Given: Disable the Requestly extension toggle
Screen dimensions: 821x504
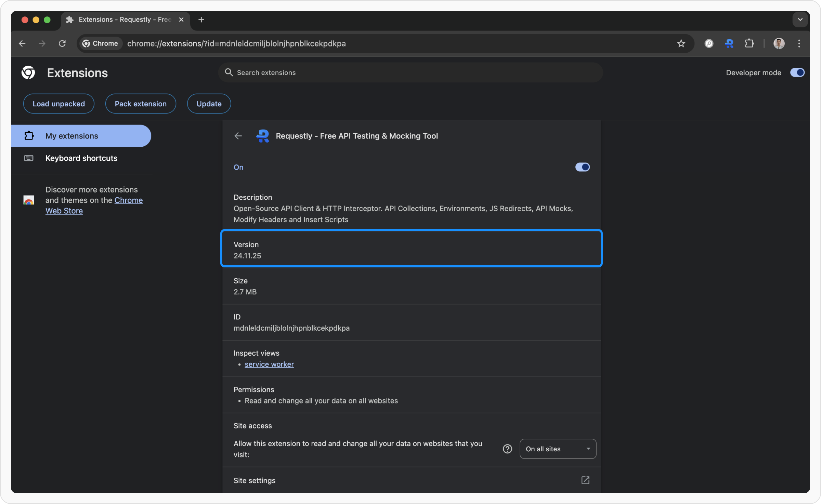Looking at the screenshot, I should point(582,167).
